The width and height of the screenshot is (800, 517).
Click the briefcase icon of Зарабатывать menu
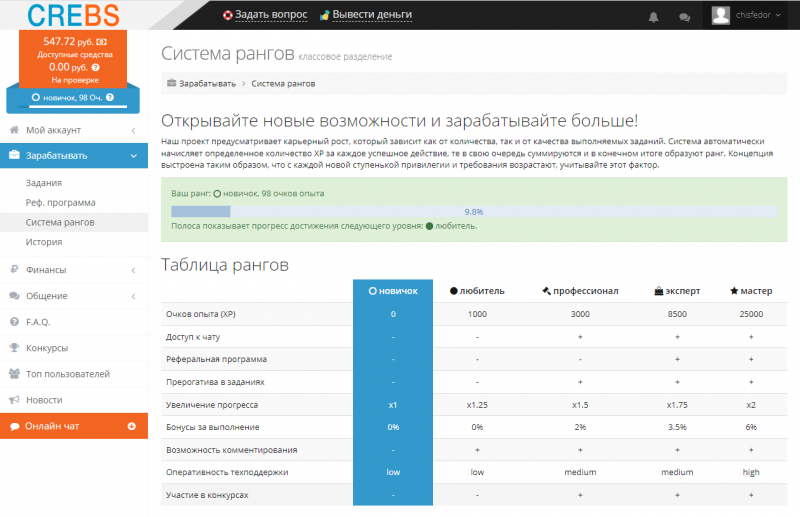click(x=14, y=155)
